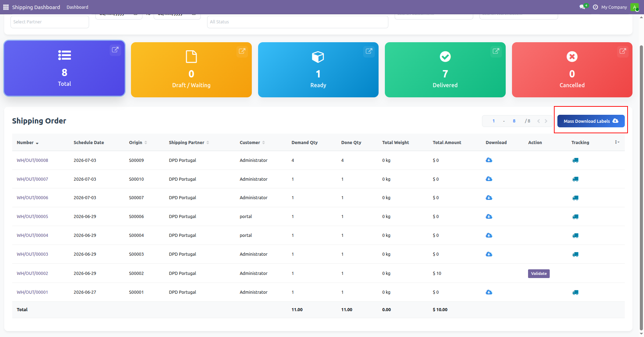
Task: Open the apps grid menu icon
Action: click(x=6, y=7)
